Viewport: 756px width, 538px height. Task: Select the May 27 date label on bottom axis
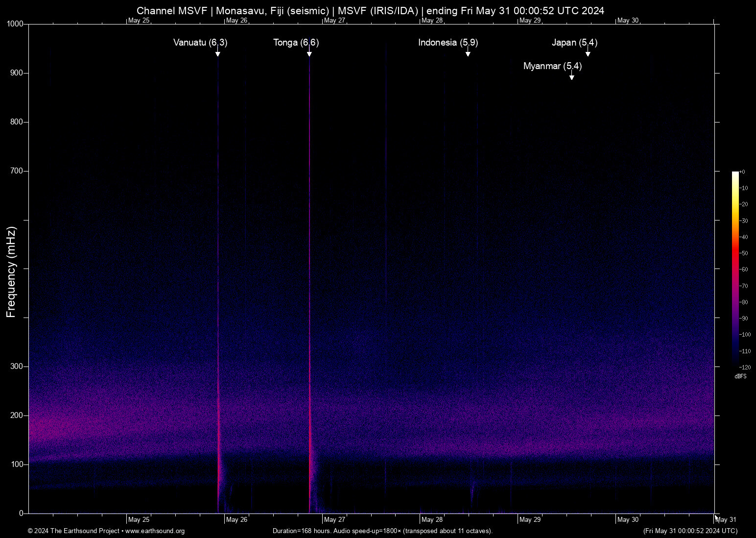coord(334,519)
